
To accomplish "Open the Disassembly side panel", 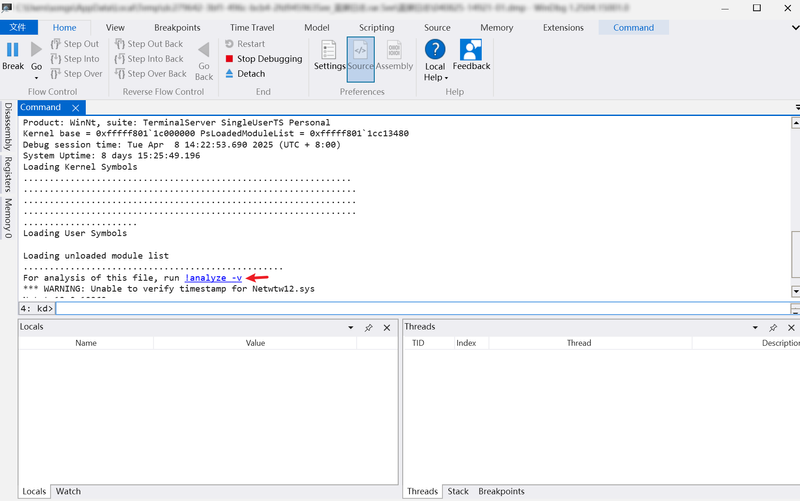I will [x=8, y=127].
